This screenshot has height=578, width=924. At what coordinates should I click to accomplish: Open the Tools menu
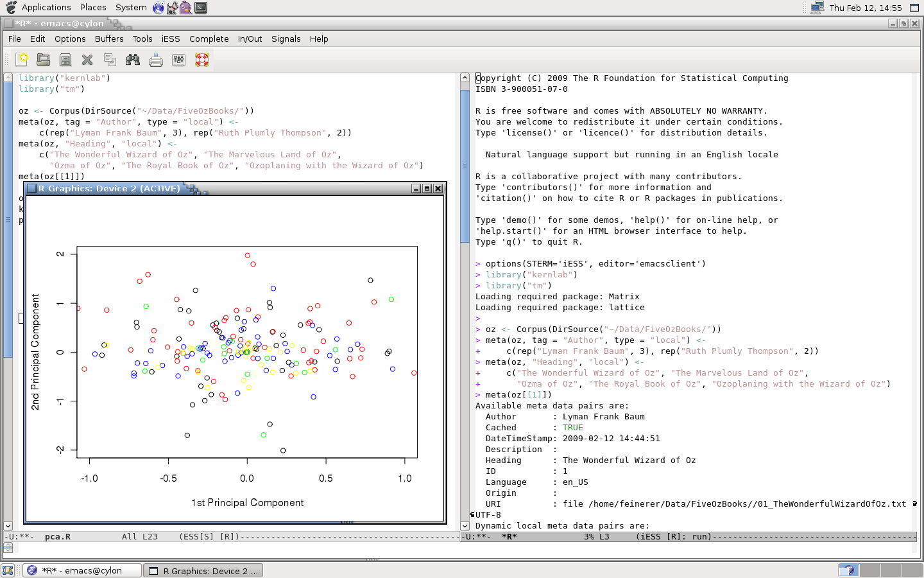pos(142,39)
